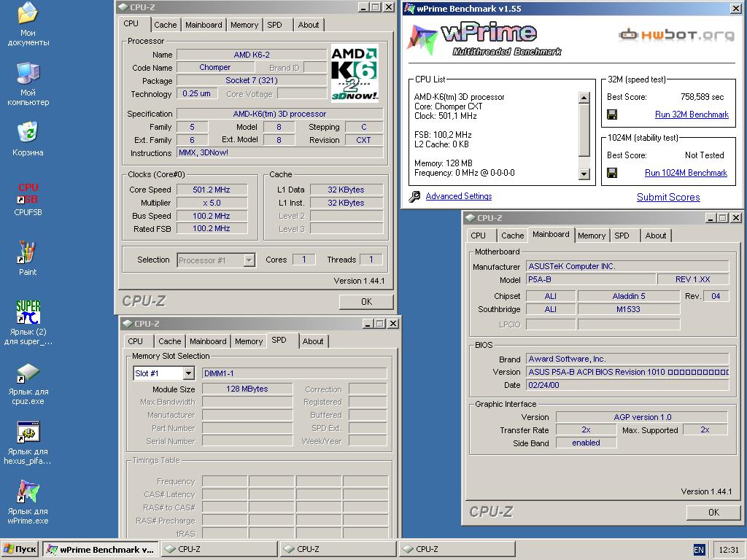Click the Submit Scores link

pos(668,197)
